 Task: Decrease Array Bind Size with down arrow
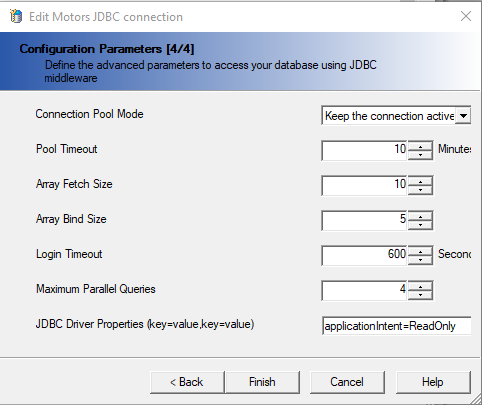click(x=420, y=225)
